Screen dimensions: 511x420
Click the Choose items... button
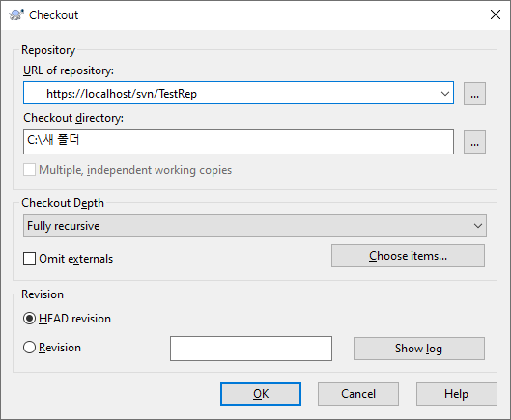[x=408, y=256]
